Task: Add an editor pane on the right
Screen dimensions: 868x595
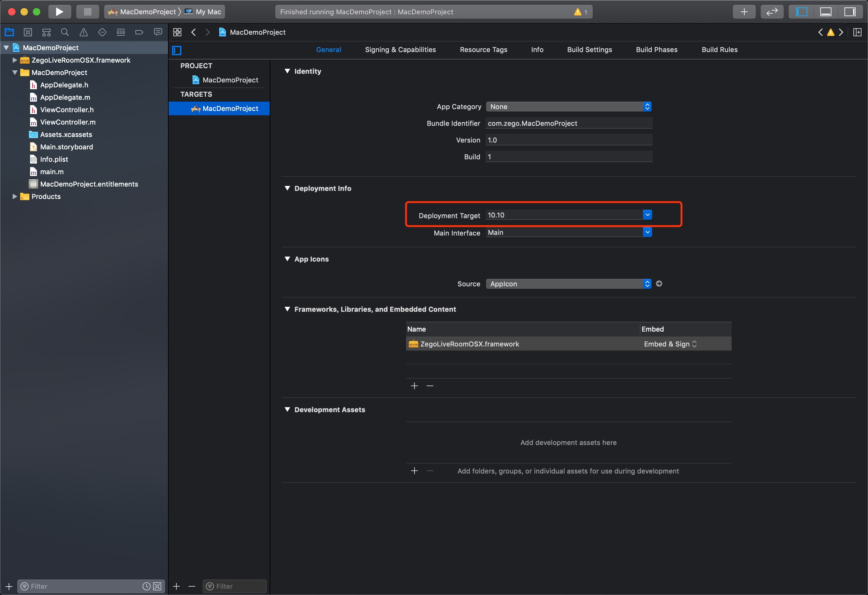Action: (857, 32)
